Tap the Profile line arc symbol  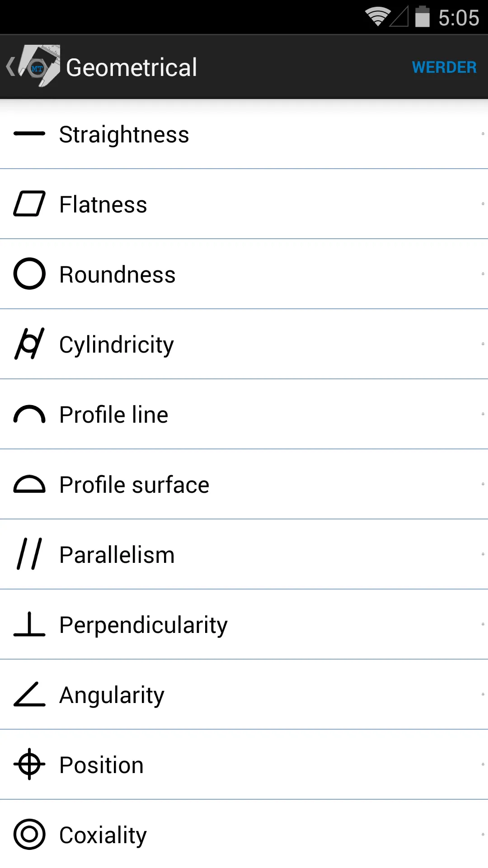click(x=29, y=414)
